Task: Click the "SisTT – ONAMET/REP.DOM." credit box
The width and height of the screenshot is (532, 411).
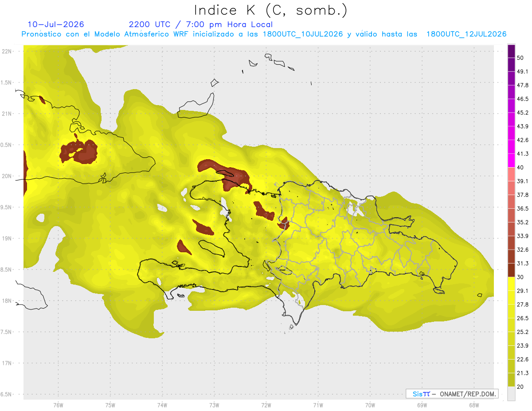Action: [452, 394]
